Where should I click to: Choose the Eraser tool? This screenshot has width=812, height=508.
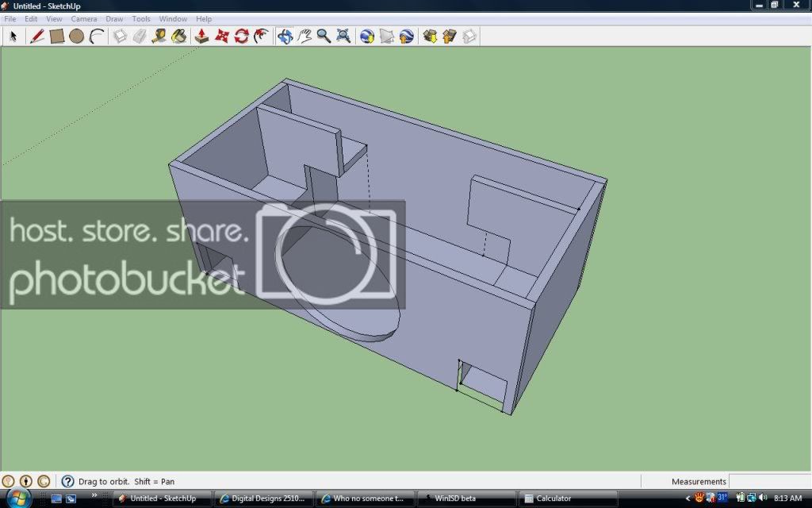[x=140, y=37]
